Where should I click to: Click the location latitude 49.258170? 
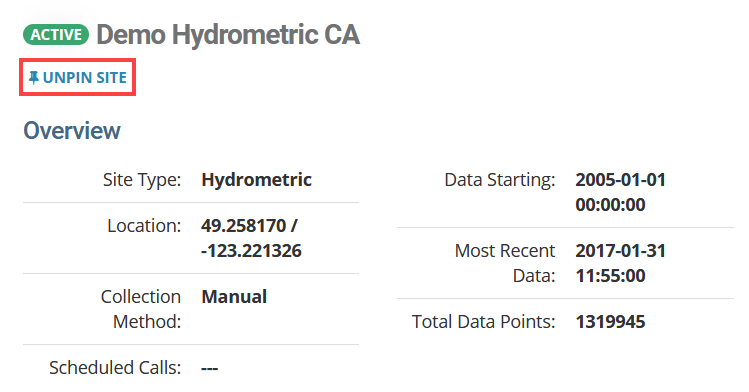pos(243,225)
